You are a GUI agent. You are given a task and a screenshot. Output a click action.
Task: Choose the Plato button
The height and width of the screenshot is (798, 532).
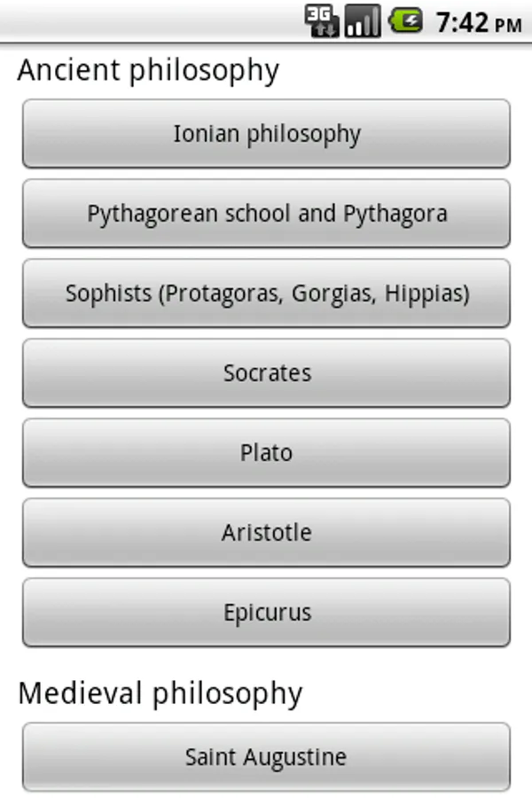pos(266,453)
